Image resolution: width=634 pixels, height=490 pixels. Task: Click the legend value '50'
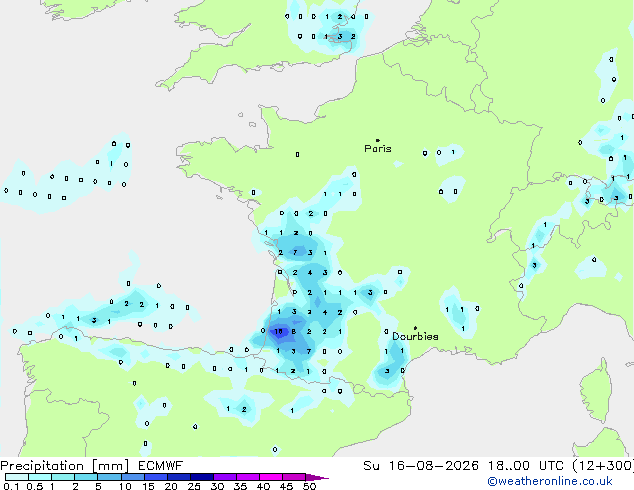tap(309, 486)
